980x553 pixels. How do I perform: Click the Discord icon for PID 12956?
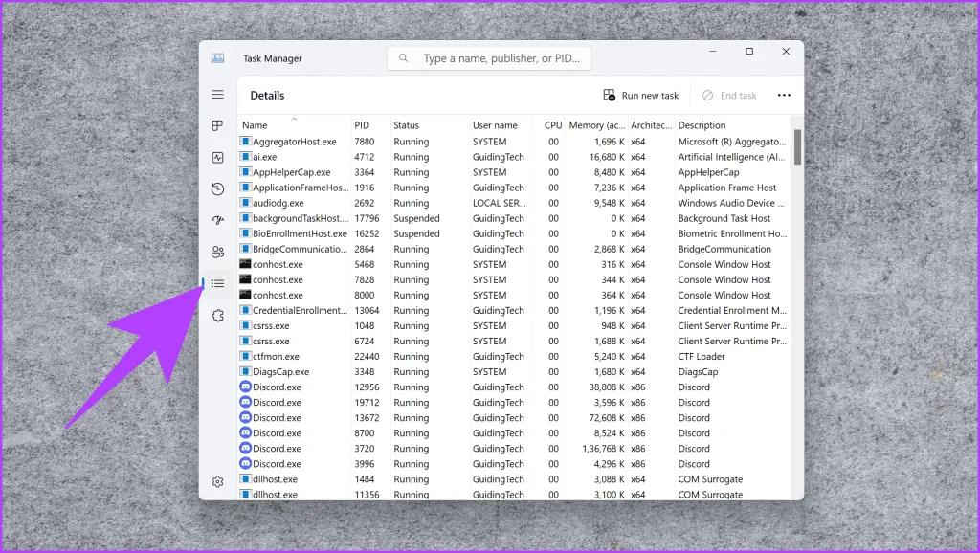(x=245, y=387)
